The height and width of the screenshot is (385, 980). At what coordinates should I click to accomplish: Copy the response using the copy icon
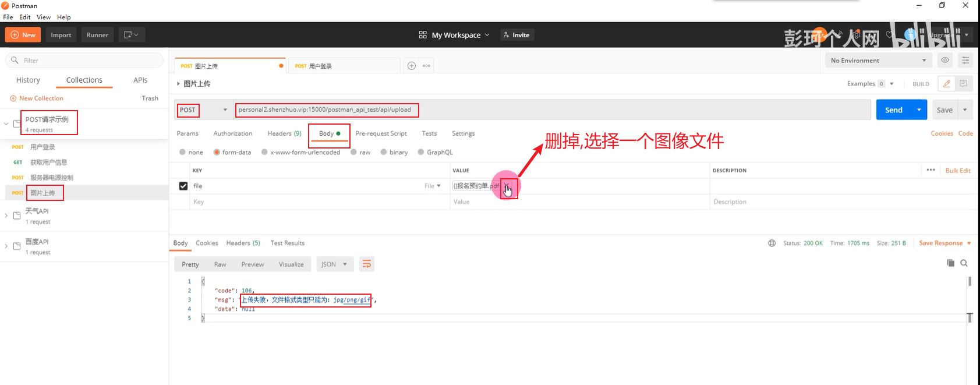pos(950,263)
